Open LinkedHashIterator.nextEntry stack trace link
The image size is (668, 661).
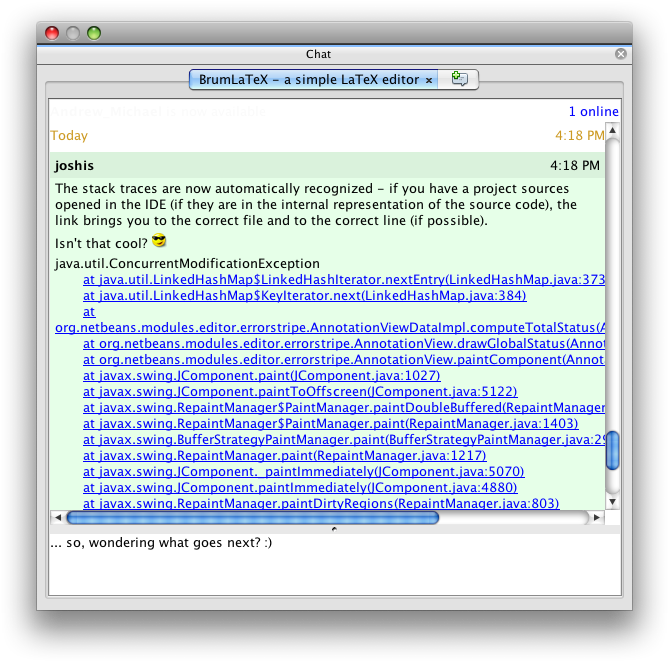coord(344,279)
